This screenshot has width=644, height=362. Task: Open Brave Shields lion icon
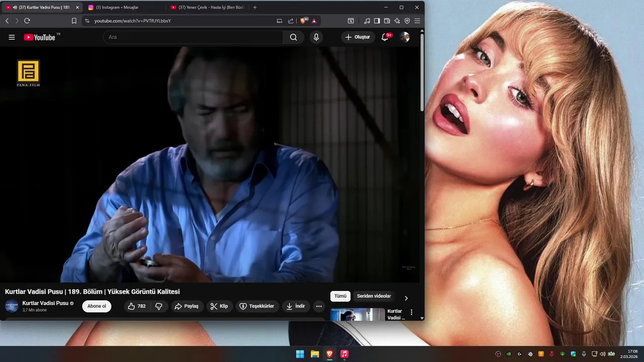coord(303,21)
